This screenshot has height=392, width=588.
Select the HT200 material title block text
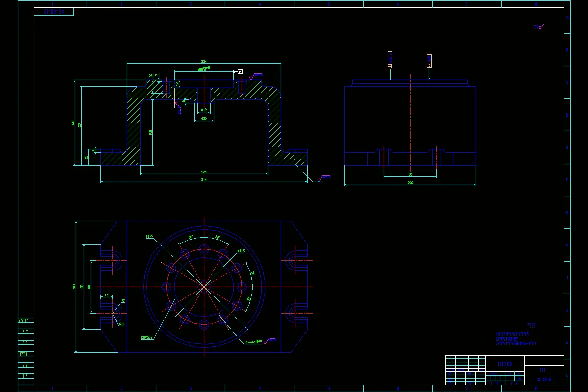505,364
